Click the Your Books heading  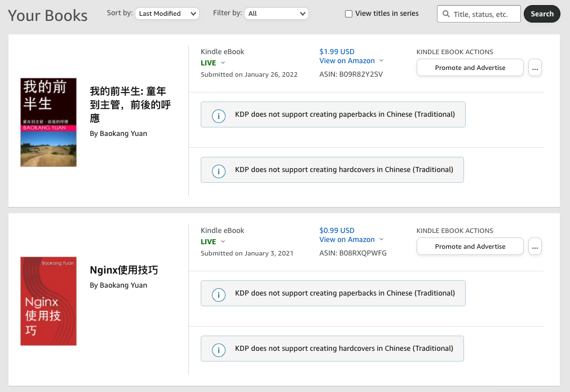47,16
